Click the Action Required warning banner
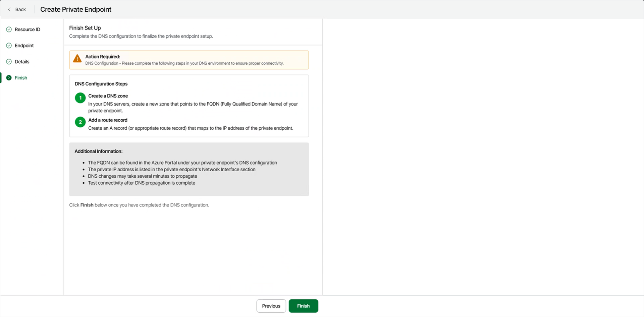 189,60
